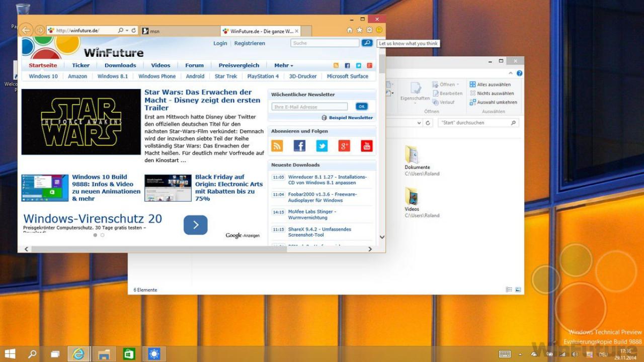Open Twitter icon in WinFuture navigation bar
The image size is (644, 362).
pos(359,65)
